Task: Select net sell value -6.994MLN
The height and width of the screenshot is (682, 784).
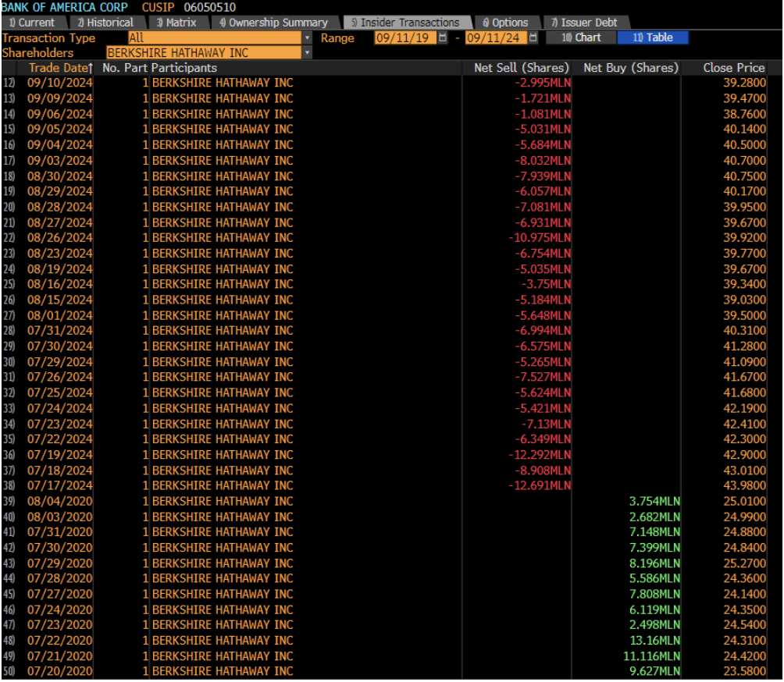Action: (x=543, y=331)
